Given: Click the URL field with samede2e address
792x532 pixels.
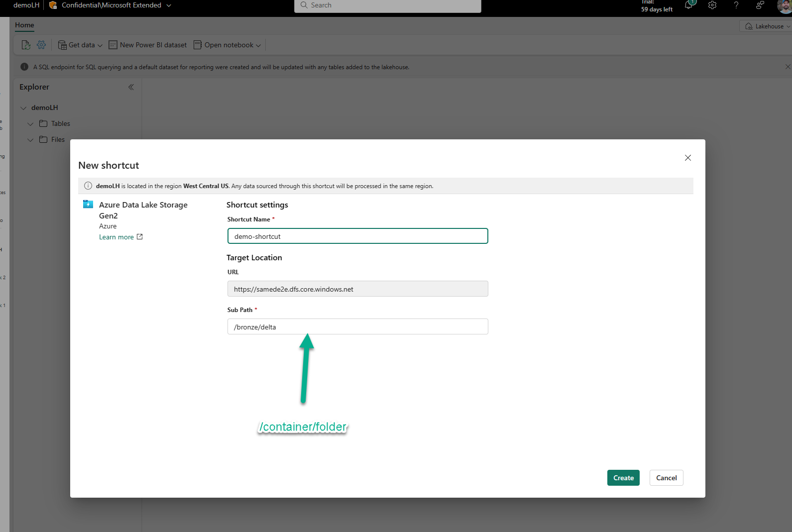Looking at the screenshot, I should tap(357, 289).
